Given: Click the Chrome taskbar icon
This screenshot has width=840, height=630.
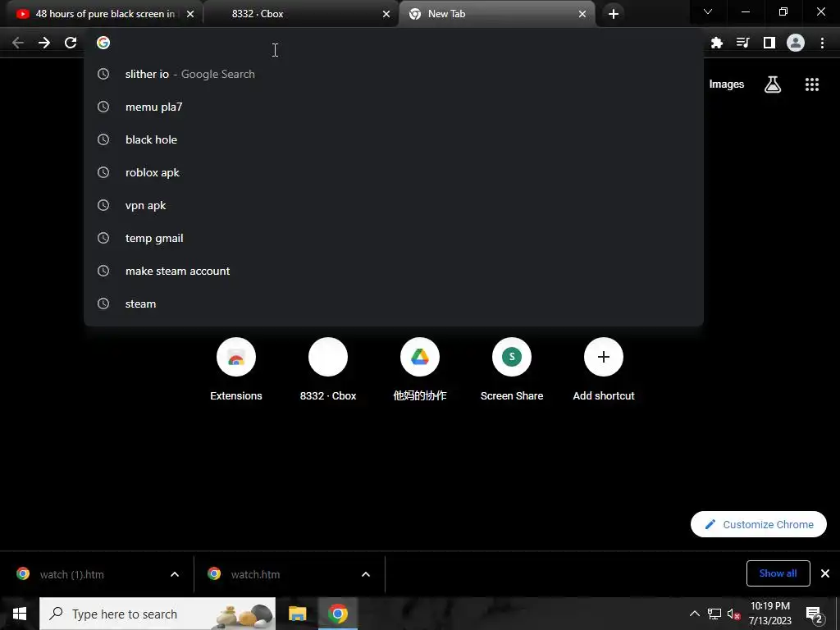Looking at the screenshot, I should click(337, 614).
